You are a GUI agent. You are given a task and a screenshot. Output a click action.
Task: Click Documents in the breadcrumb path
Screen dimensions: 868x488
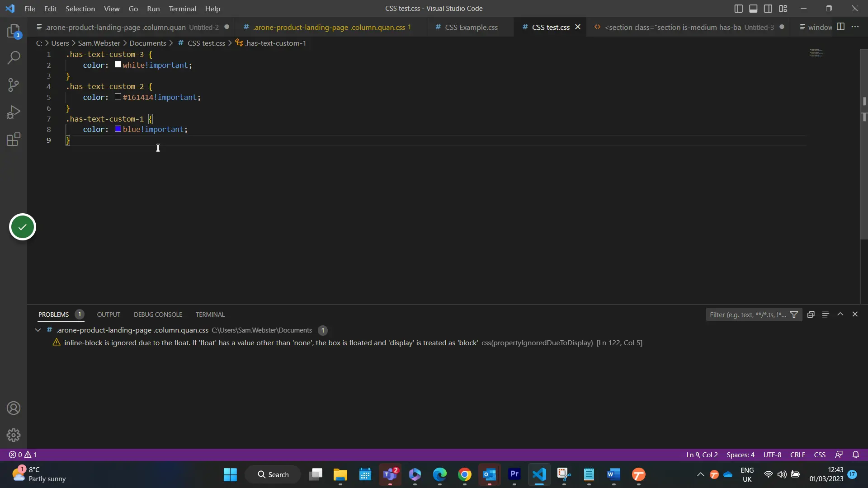click(x=148, y=43)
